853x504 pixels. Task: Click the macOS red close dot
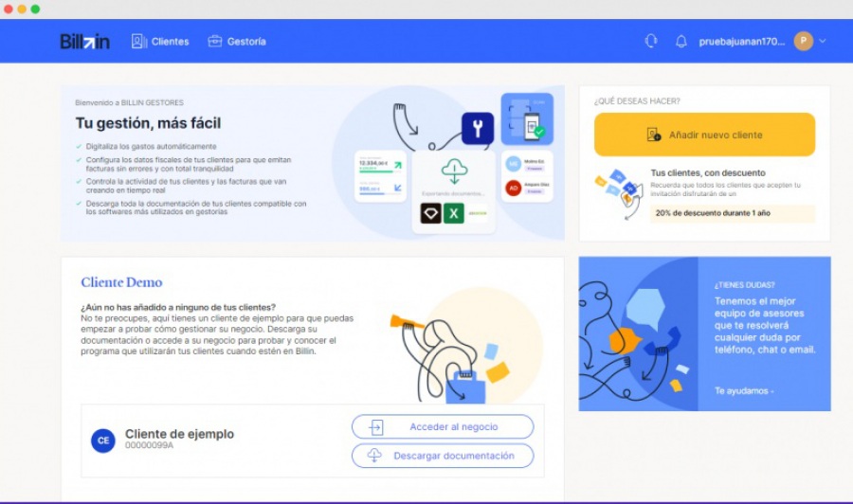[9, 9]
